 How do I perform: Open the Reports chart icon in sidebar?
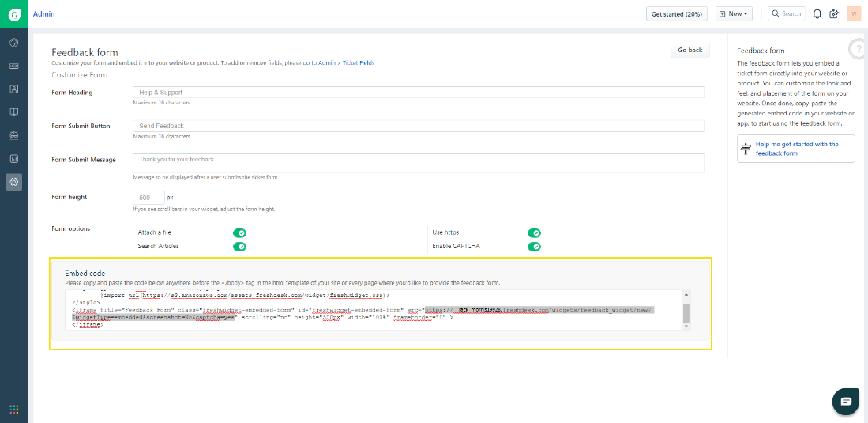(x=14, y=158)
